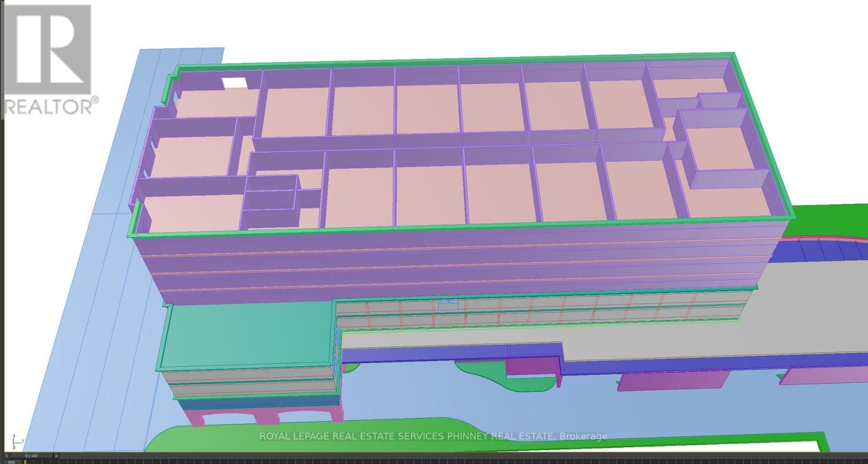Viewport: 868px width, 464px height.
Task: Click the yellow frame marker on the trackbar
Action: tap(25, 462)
